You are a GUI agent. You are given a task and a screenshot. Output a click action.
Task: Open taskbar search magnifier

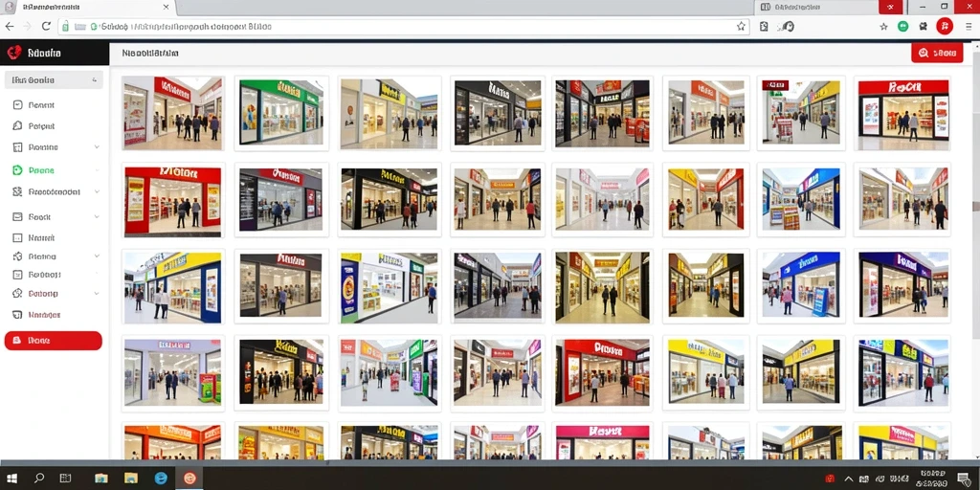pyautogui.click(x=39, y=479)
